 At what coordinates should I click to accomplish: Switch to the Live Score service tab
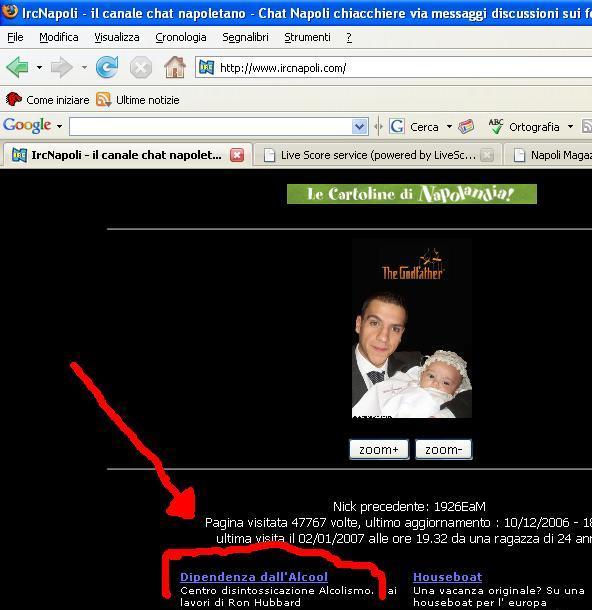pos(377,155)
